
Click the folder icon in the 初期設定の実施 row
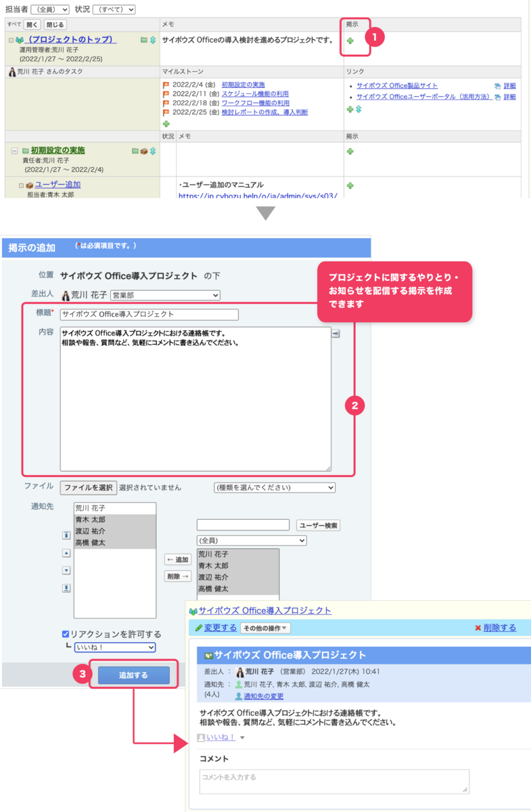135,151
